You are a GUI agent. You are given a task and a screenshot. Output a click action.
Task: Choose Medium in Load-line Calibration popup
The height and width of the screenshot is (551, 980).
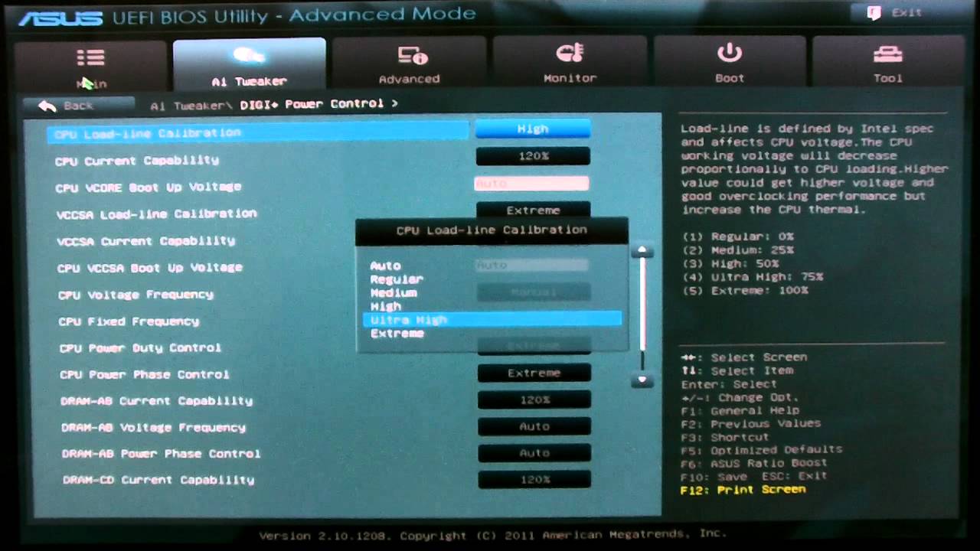click(394, 292)
